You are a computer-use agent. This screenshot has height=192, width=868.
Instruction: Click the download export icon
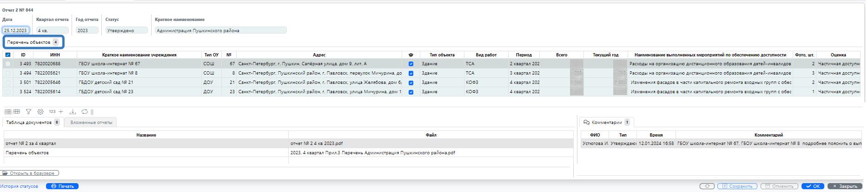[73, 112]
